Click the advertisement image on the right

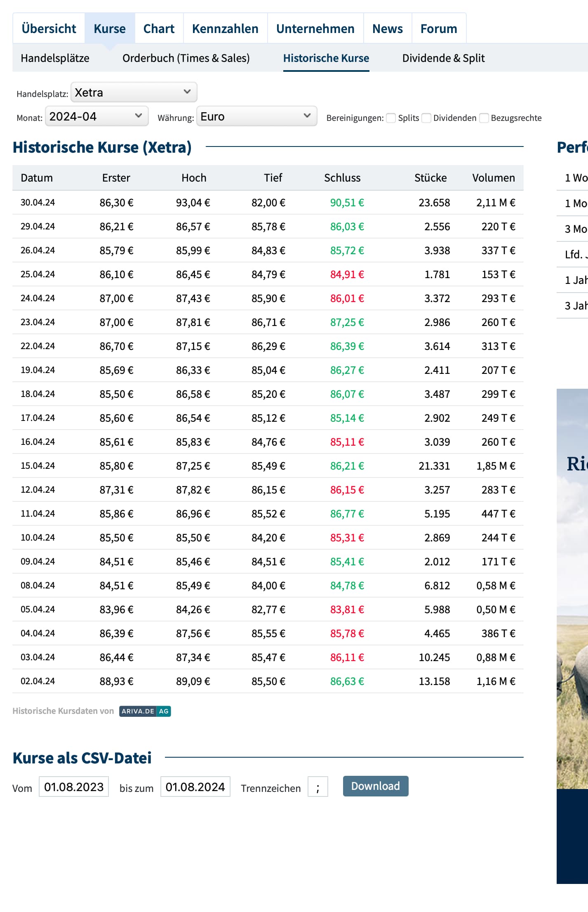(572, 636)
